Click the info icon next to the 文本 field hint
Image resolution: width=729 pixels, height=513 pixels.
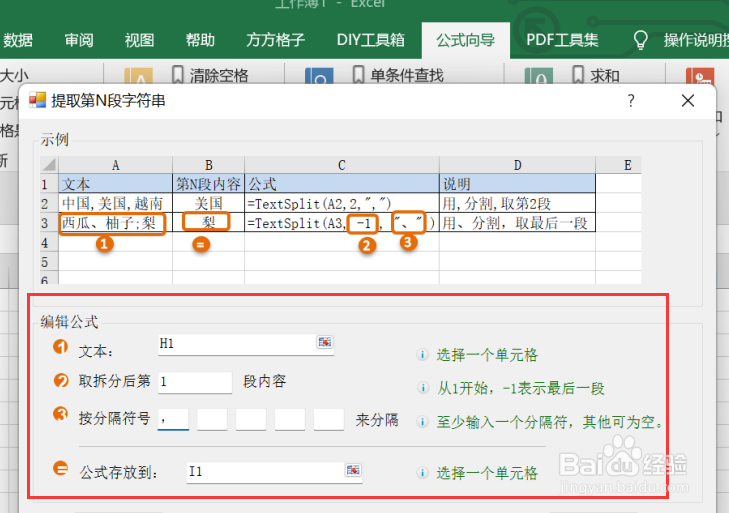[423, 355]
